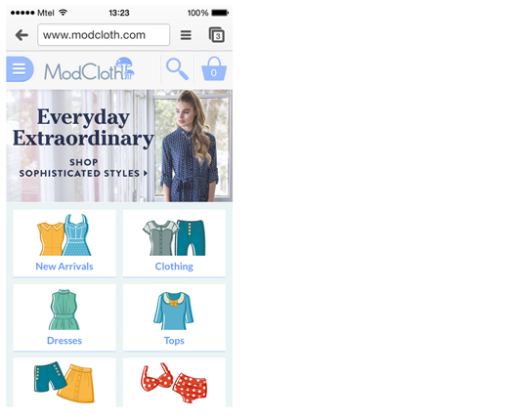The width and height of the screenshot is (518, 420).
Task: Click the red polka-dot swimwear illustration
Action: pos(174,383)
